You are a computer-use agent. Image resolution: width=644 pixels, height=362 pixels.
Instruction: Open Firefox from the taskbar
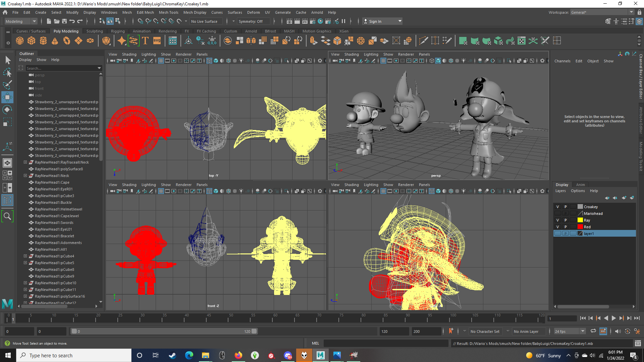coord(238,355)
